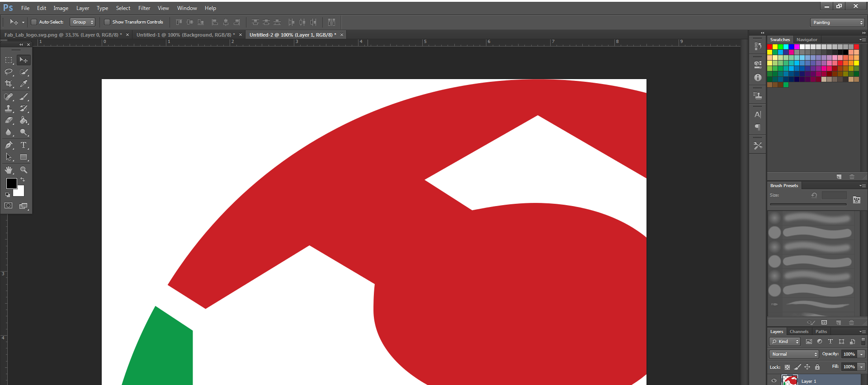This screenshot has height=385, width=868.
Task: Open Layers panel flyout menu
Action: coord(863,332)
